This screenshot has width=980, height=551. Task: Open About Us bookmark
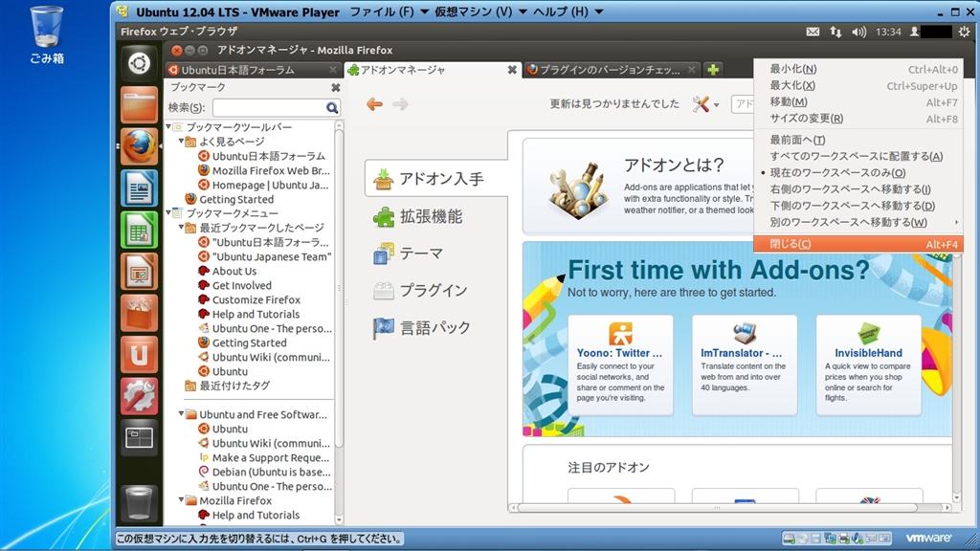(234, 271)
